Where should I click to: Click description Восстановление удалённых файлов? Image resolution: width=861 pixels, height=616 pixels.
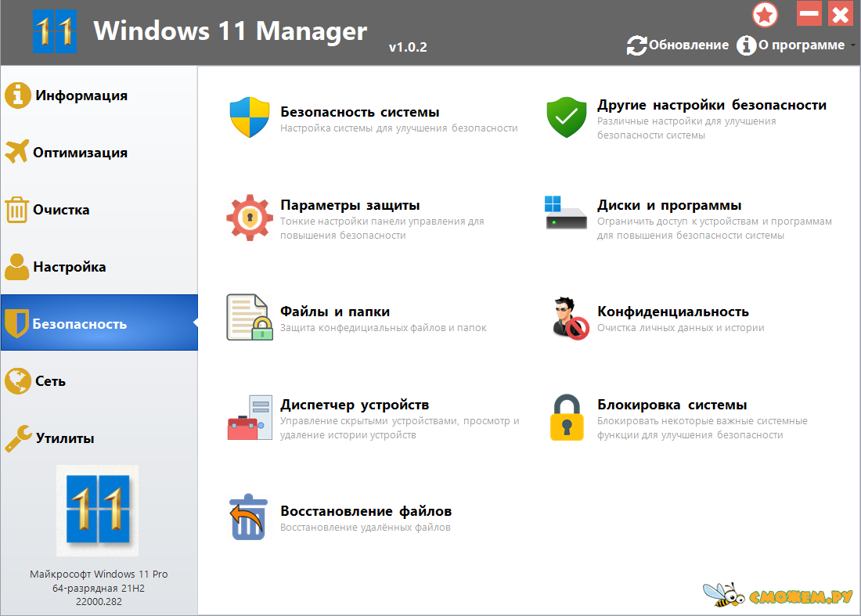(366, 528)
